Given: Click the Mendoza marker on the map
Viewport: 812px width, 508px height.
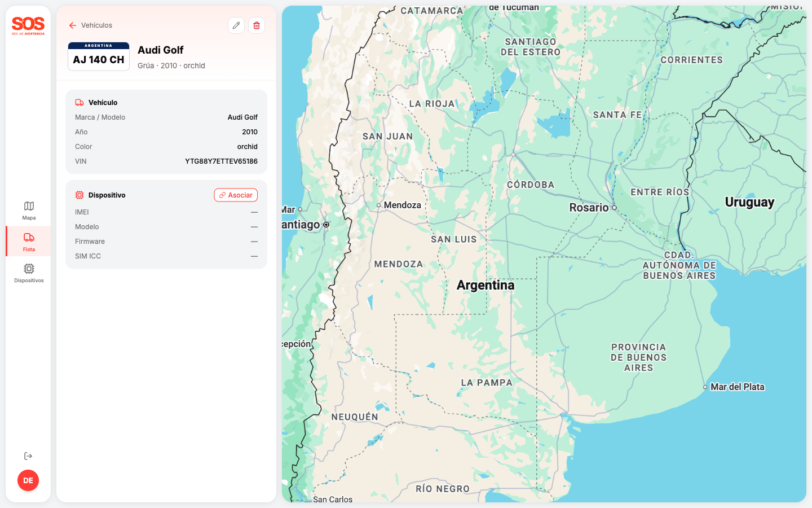Looking at the screenshot, I should point(378,205).
